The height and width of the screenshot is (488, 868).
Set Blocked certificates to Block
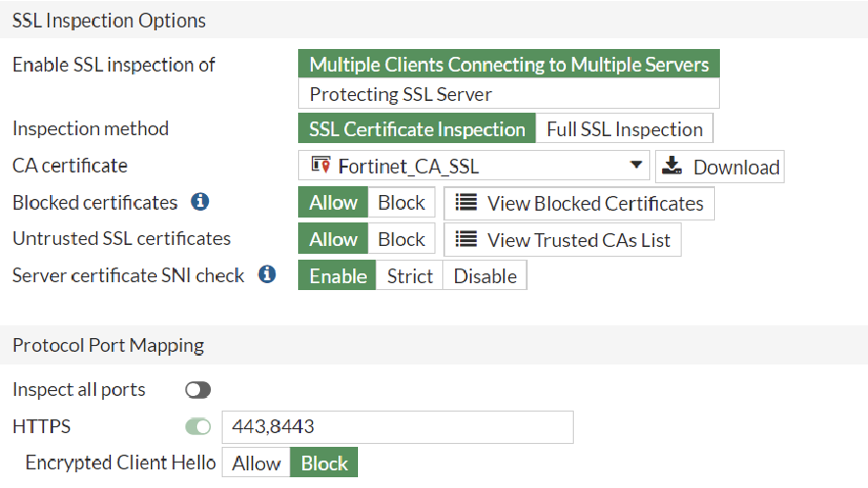(x=401, y=203)
